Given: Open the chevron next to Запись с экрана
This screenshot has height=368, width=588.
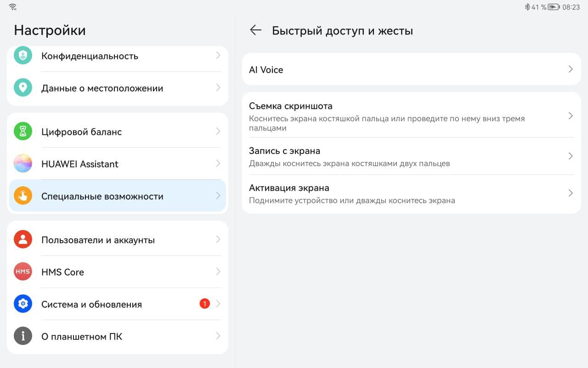Looking at the screenshot, I should pos(571,156).
